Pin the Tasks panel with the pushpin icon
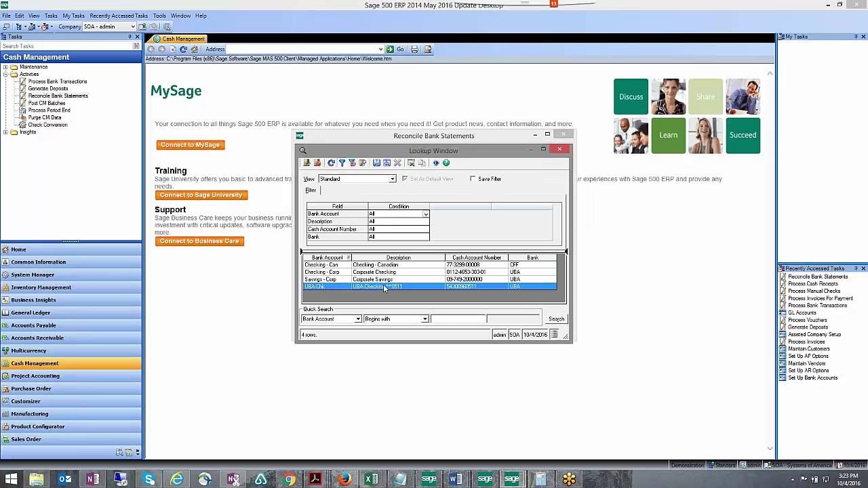Screen dimensions: 868x488 130,37
